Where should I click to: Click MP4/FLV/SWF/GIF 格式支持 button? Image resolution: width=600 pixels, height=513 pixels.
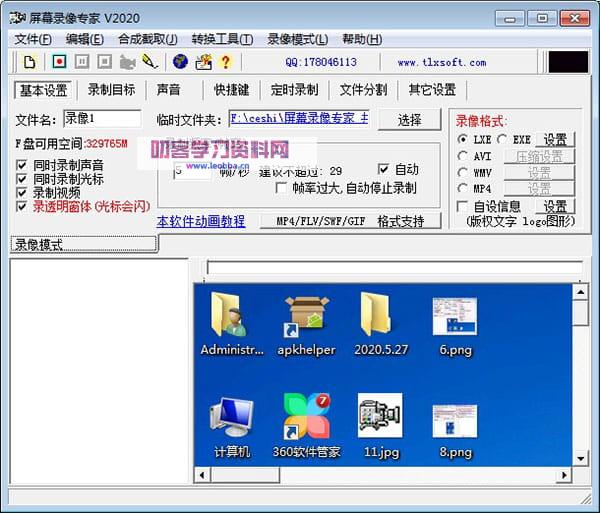(351, 221)
